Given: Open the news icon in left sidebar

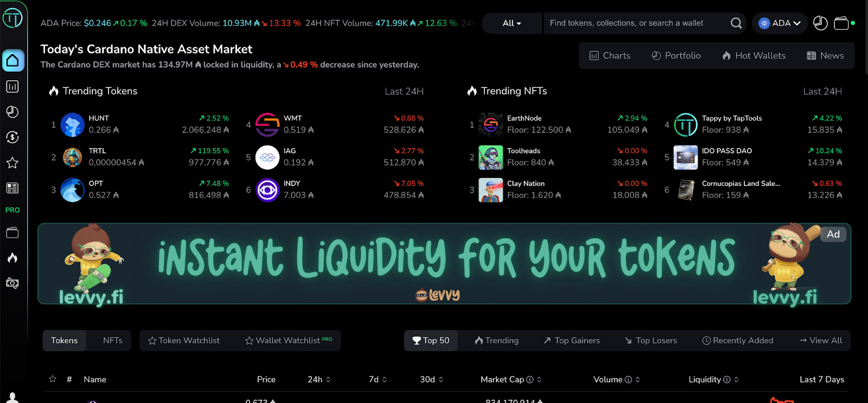Looking at the screenshot, I should pos(12,188).
